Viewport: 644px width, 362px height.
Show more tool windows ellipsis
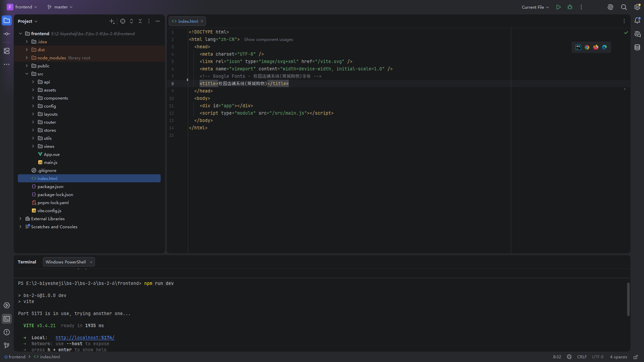[7, 64]
